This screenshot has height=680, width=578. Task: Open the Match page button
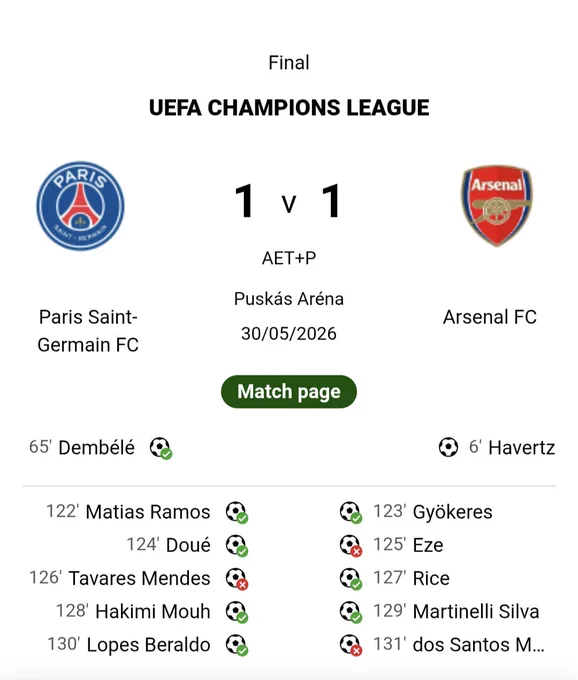289,392
